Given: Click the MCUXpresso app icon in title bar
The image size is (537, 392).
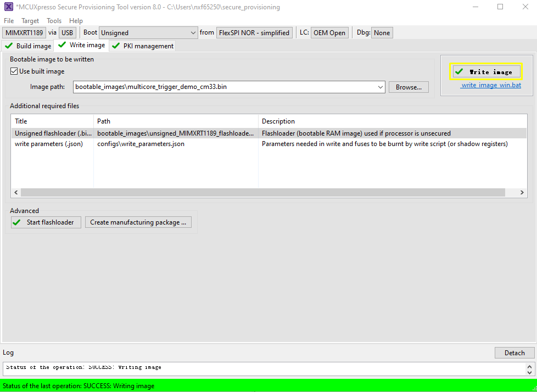Looking at the screenshot, I should tap(8, 7).
